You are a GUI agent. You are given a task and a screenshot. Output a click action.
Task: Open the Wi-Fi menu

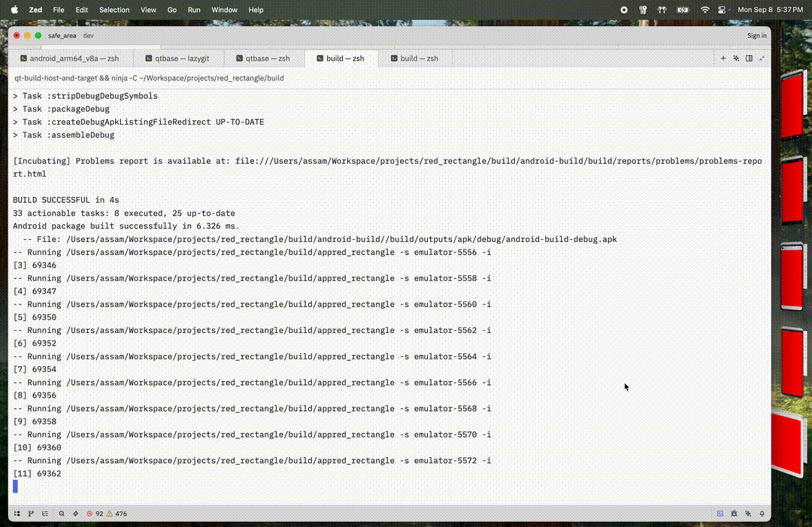704,10
